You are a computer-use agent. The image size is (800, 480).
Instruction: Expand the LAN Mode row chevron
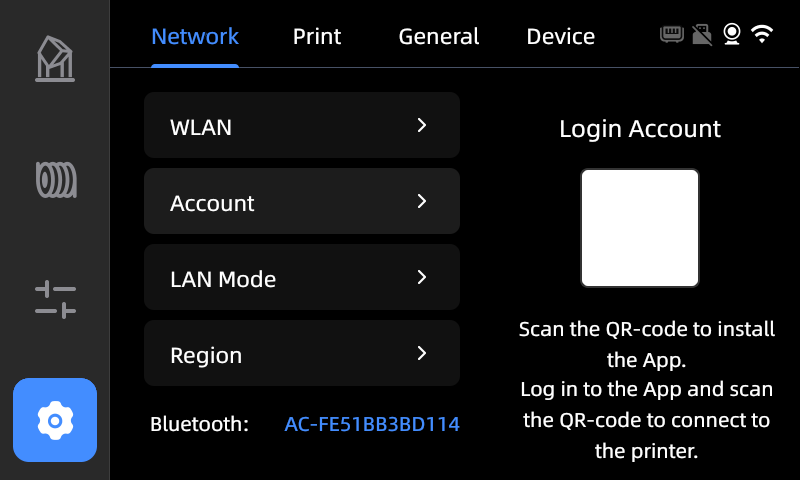[421, 277]
